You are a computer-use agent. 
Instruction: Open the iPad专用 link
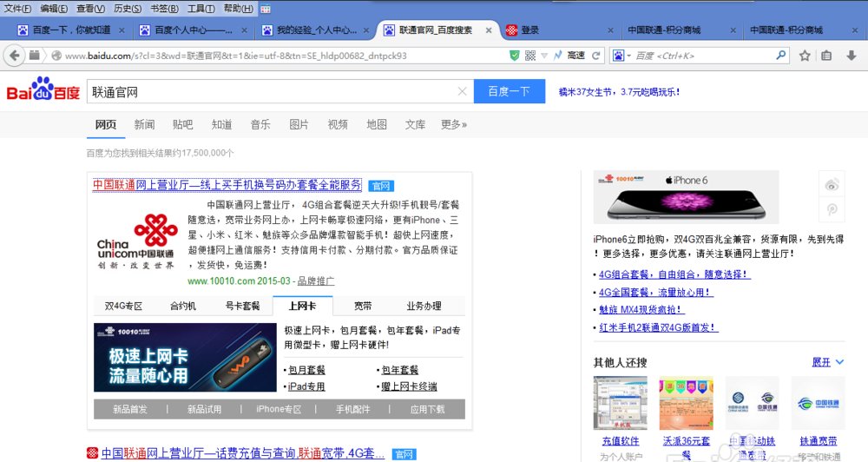[x=306, y=386]
